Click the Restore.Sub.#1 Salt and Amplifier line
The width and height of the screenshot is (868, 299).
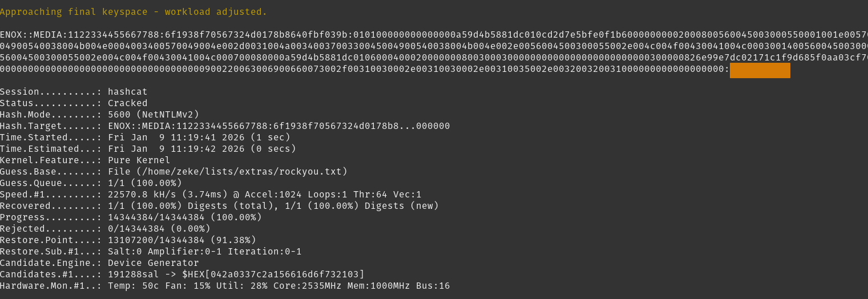click(204, 252)
